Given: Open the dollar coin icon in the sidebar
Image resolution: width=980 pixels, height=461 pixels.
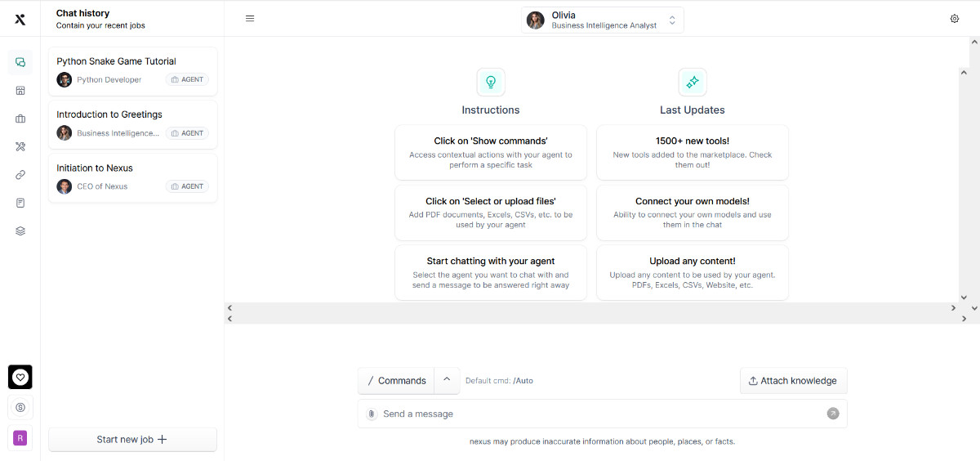Looking at the screenshot, I should [x=20, y=407].
